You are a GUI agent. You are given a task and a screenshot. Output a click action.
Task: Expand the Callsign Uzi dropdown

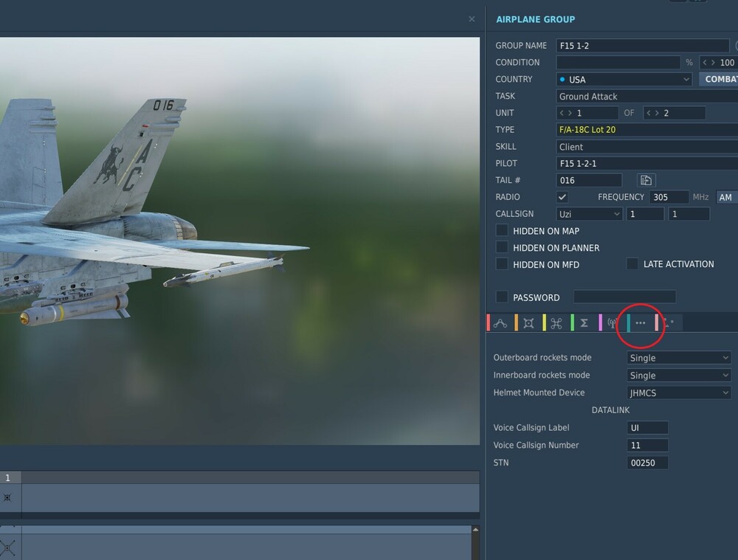pyautogui.click(x=589, y=214)
